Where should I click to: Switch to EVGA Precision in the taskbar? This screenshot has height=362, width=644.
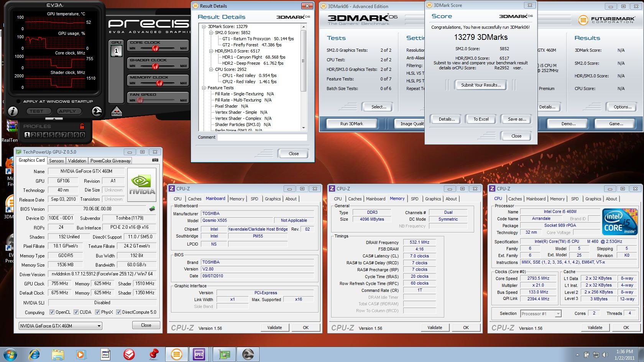coord(248,354)
